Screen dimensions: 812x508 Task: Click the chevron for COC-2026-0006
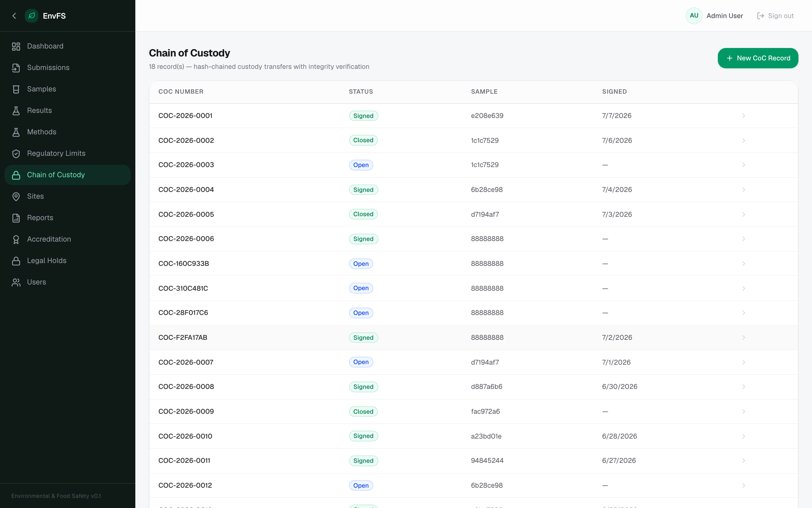743,239
